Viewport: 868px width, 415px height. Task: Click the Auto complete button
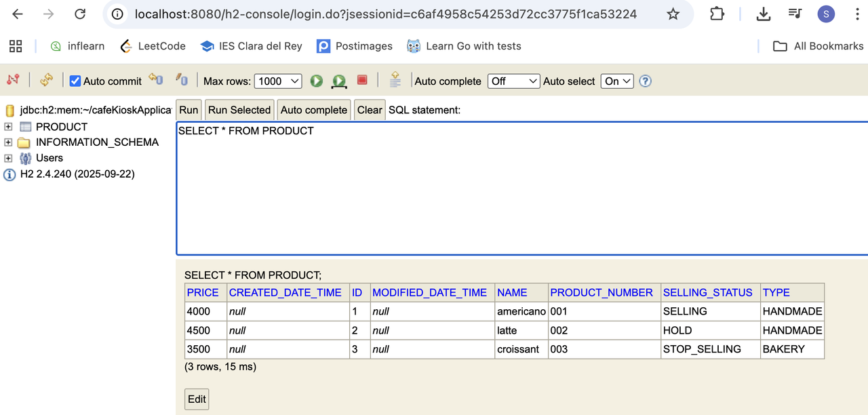pos(314,110)
